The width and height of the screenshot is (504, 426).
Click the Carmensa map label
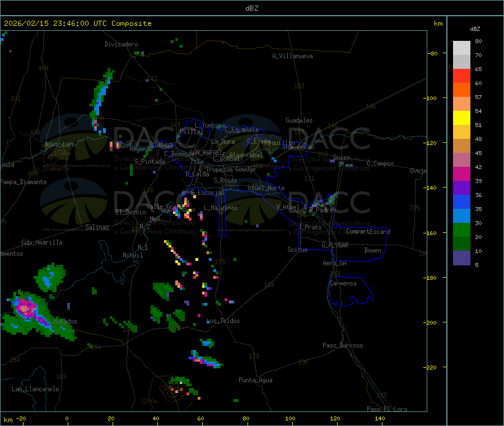(x=343, y=283)
